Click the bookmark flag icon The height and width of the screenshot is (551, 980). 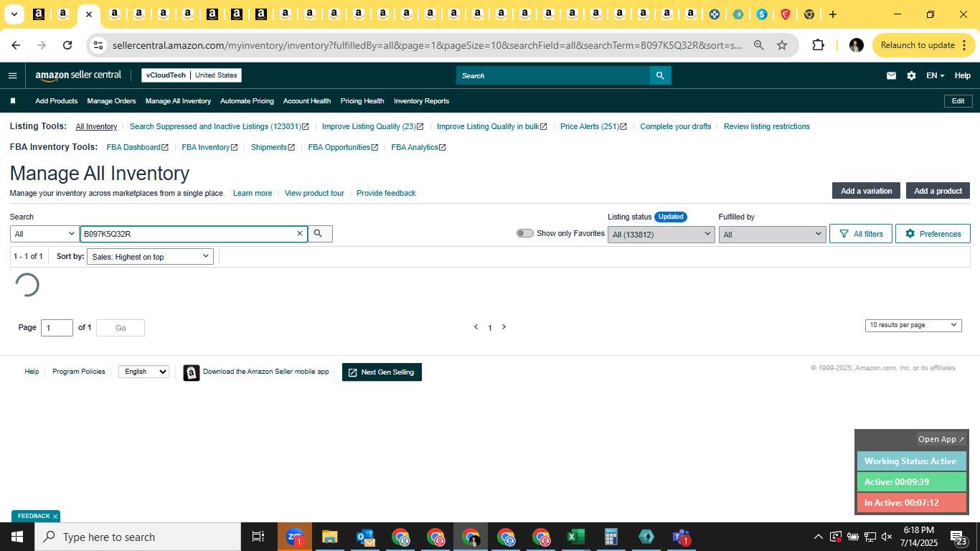point(13,101)
